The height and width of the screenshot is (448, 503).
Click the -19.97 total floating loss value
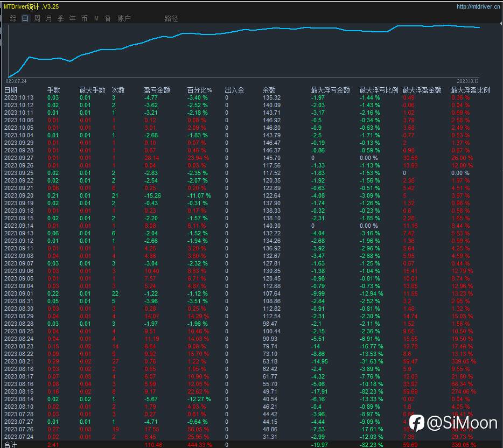pyautogui.click(x=319, y=445)
